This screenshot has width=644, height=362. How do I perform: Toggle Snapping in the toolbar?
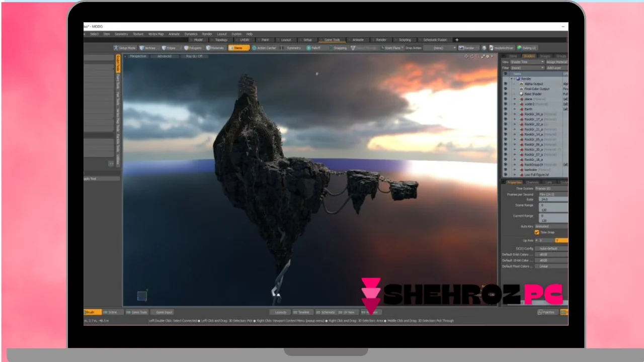point(339,48)
